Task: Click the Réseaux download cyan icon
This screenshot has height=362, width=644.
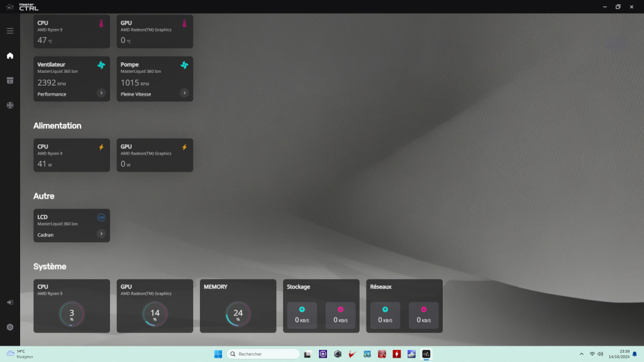Action: (x=386, y=309)
